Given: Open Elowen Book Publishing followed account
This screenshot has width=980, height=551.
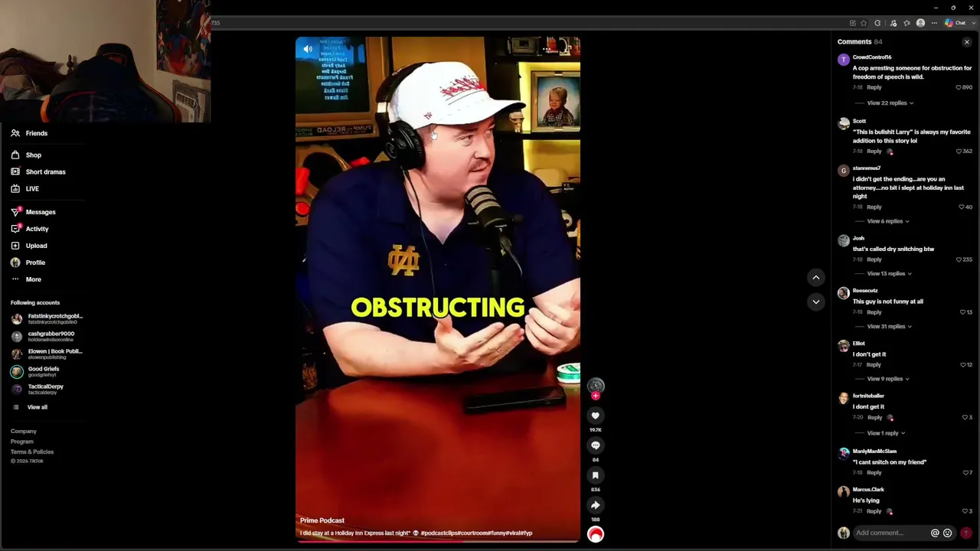Looking at the screenshot, I should [x=47, y=354].
